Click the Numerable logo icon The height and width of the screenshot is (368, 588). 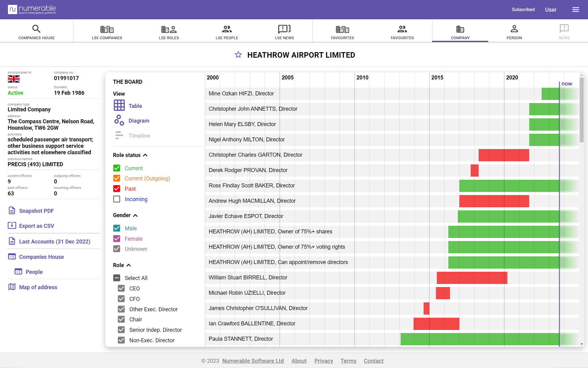click(x=13, y=10)
